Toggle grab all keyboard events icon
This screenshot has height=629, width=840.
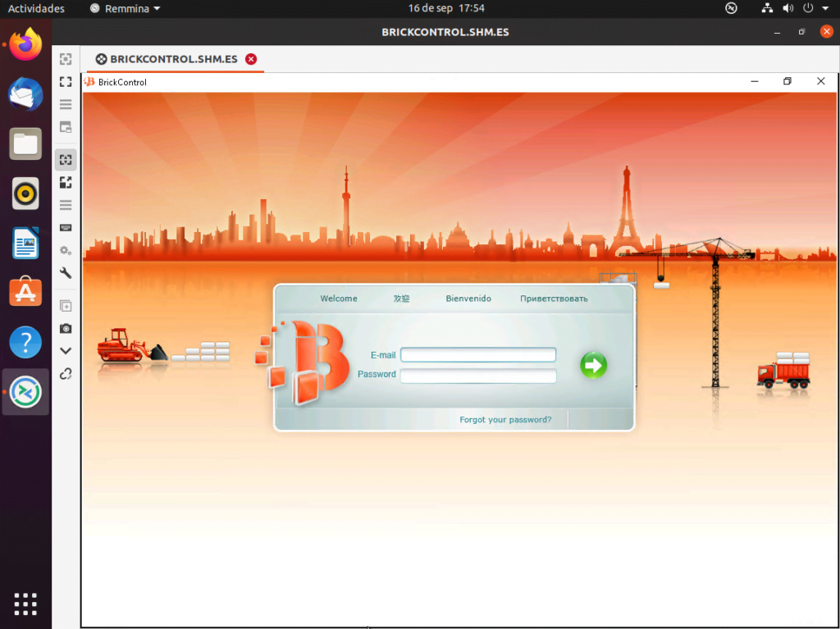pyautogui.click(x=66, y=228)
